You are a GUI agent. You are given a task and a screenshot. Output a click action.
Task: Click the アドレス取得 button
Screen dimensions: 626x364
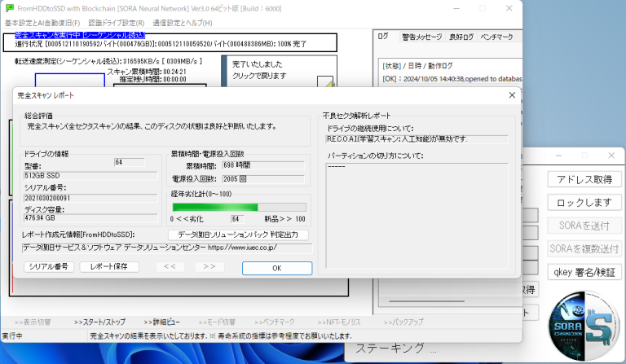coord(584,179)
